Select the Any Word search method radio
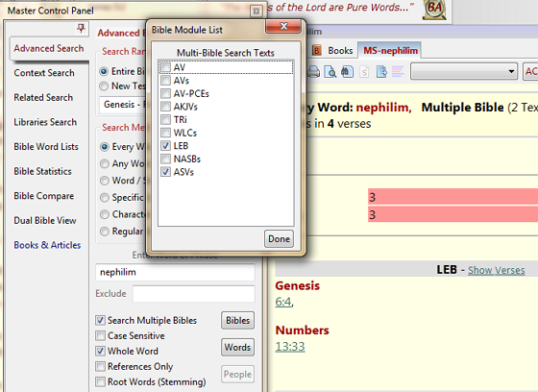Image resolution: width=538 pixels, height=392 pixels. pos(105,163)
